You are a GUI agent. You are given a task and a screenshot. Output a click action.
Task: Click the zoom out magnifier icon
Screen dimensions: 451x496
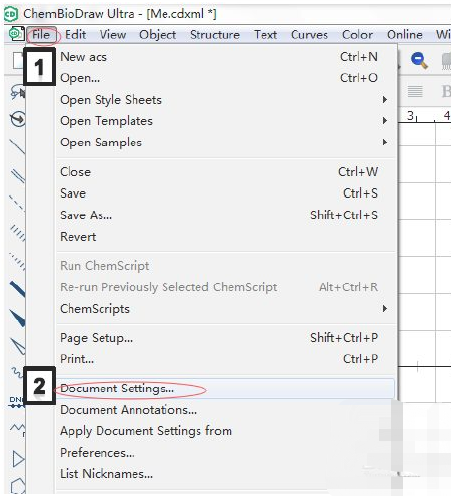pyautogui.click(x=419, y=61)
